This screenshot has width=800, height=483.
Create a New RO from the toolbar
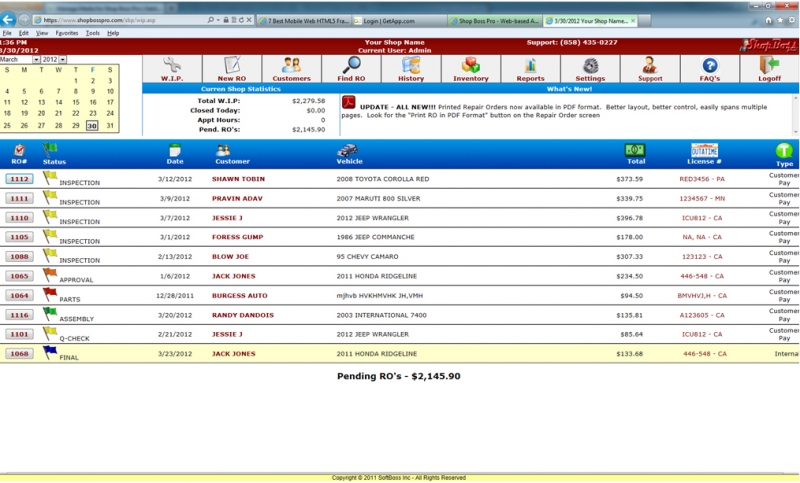[232, 66]
